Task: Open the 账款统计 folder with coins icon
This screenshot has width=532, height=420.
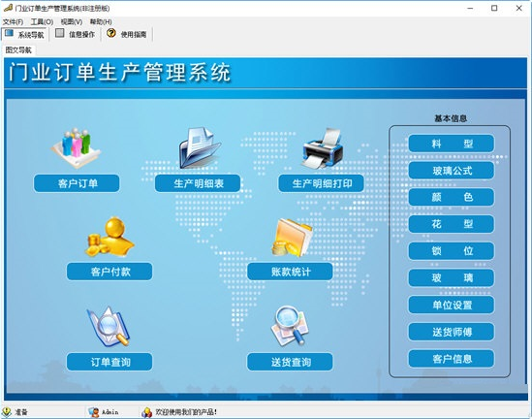Action: pyautogui.click(x=292, y=238)
